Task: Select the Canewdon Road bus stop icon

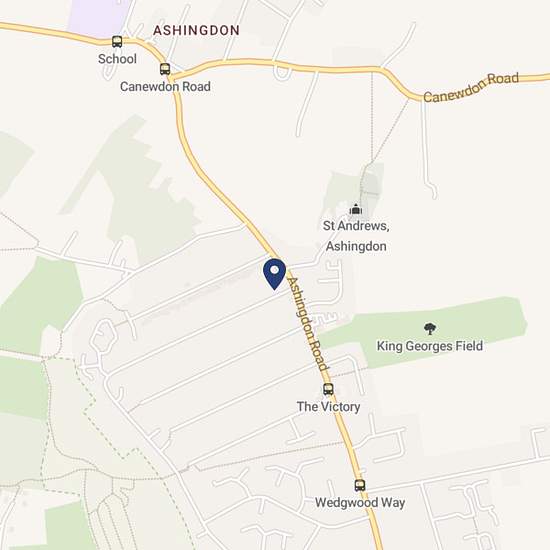Action: click(x=165, y=69)
